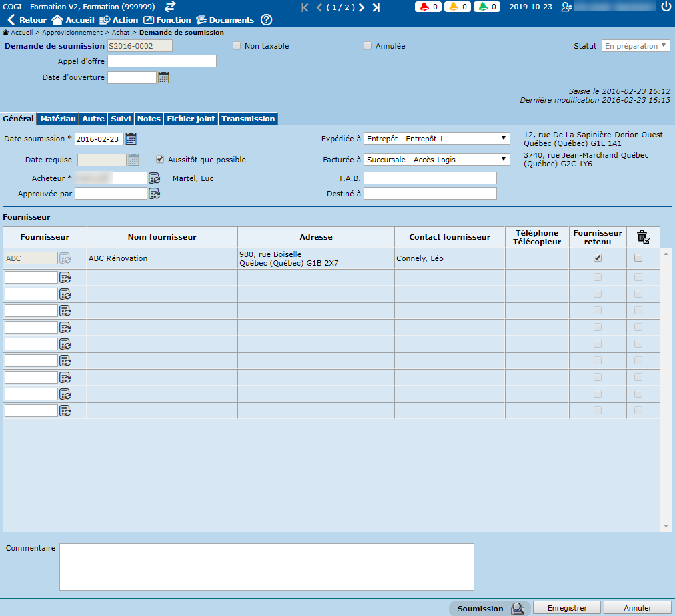This screenshot has width=675, height=616.
Task: Click the power logout icon
Action: tap(666, 7)
